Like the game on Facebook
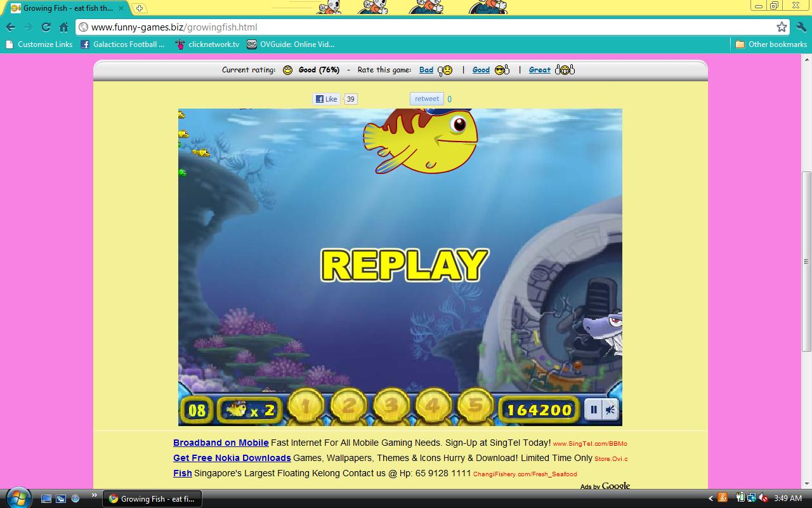This screenshot has width=812, height=508. (327, 99)
